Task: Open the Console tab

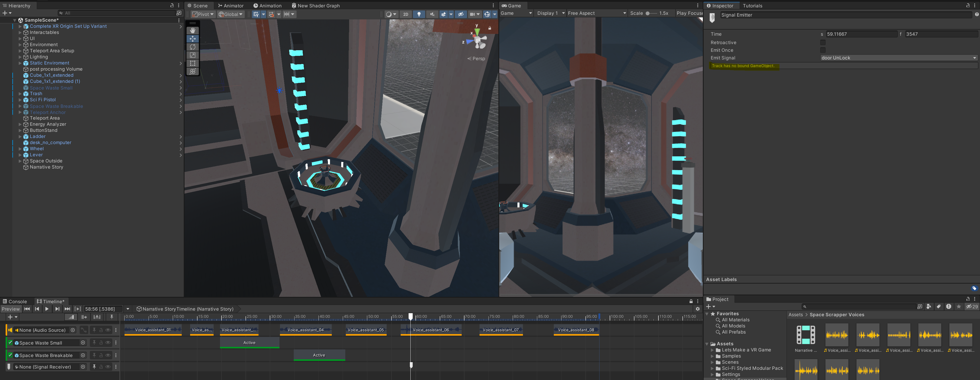Action: [15, 301]
